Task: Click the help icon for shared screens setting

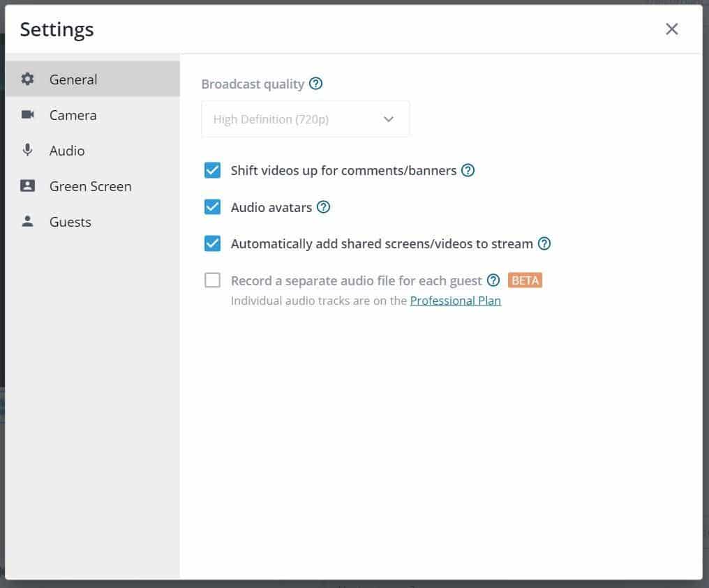Action: pos(544,243)
